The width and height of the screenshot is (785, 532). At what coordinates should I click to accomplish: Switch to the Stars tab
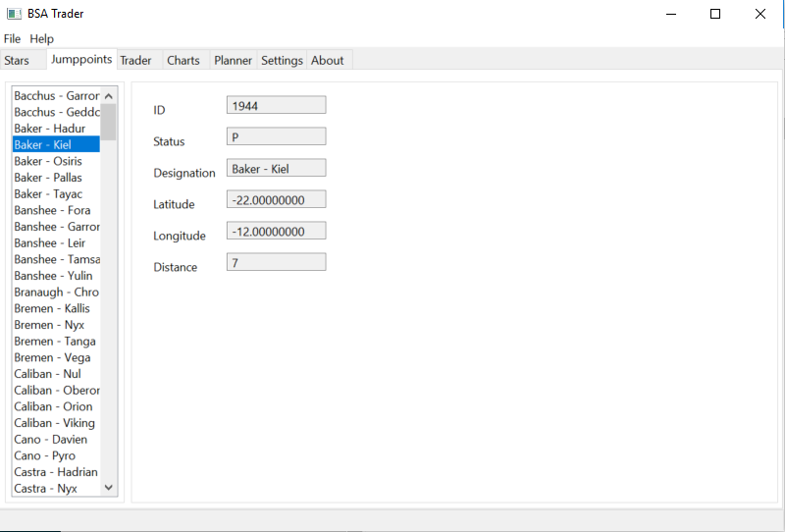point(17,61)
